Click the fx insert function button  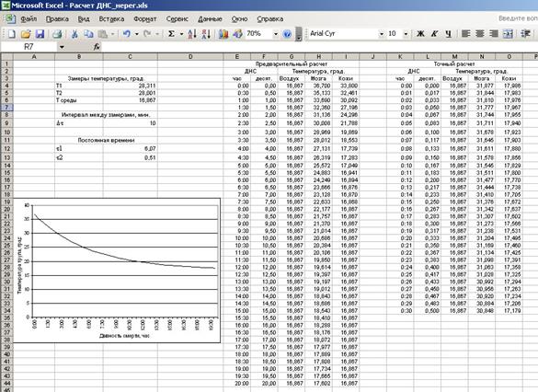pos(97,47)
